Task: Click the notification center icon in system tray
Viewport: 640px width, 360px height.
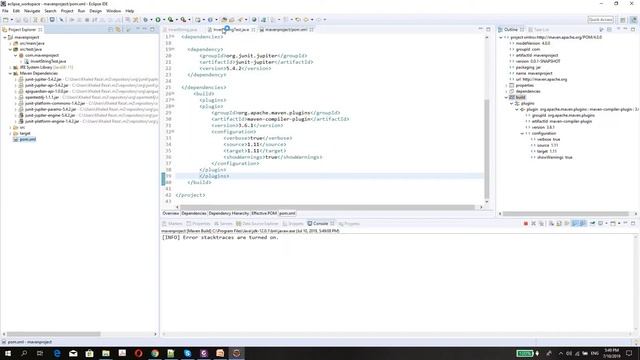Action: (x=629, y=353)
